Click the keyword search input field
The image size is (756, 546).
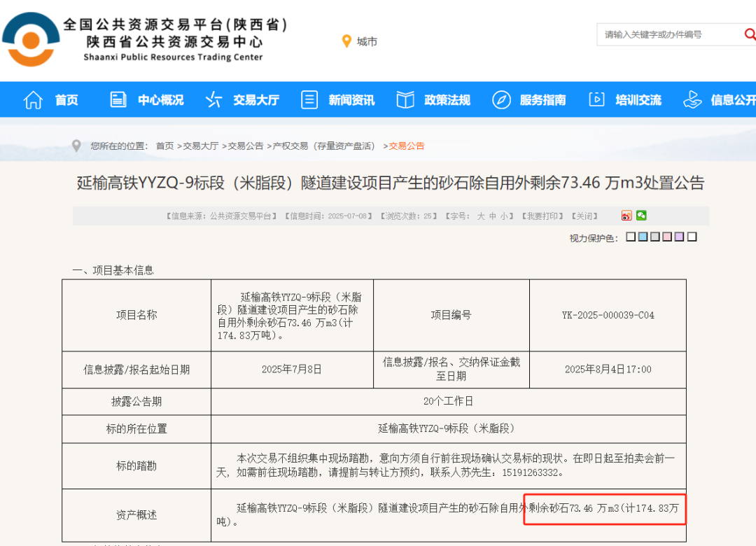(x=665, y=34)
